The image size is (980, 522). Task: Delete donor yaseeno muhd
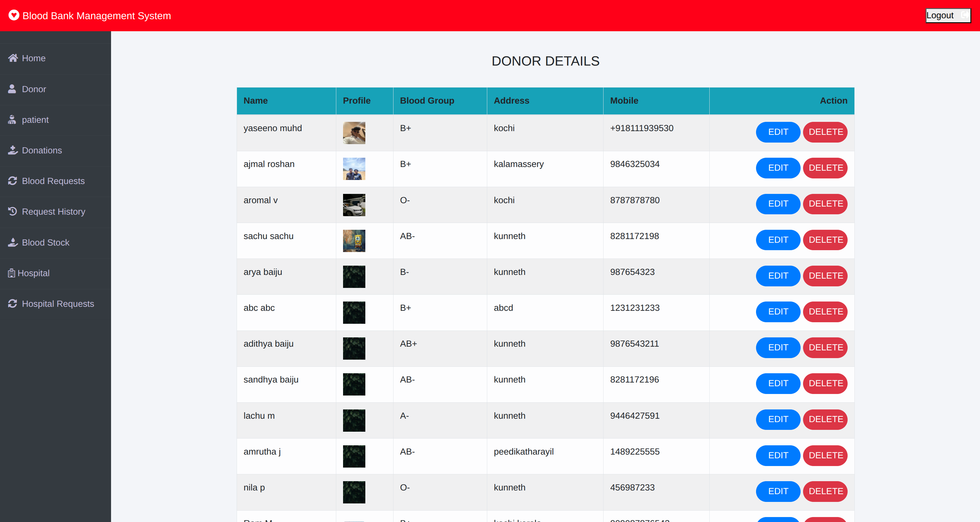coord(825,132)
